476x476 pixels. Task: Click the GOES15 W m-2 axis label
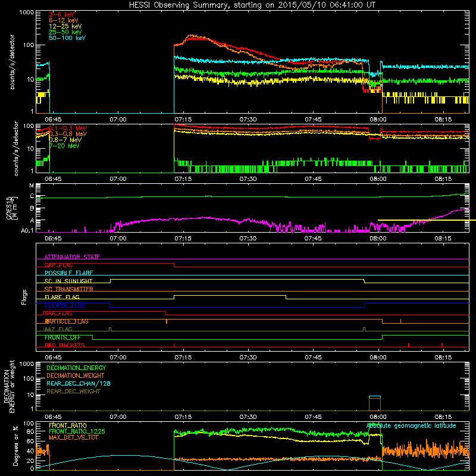(x=12, y=208)
